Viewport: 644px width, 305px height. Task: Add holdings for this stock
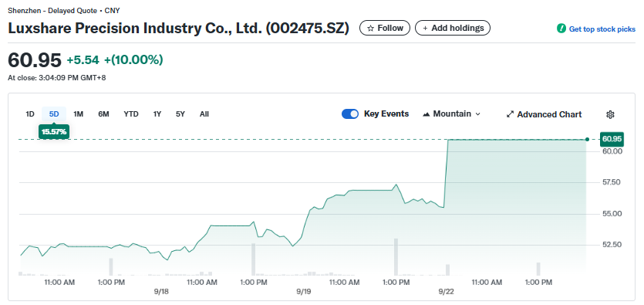[x=453, y=28]
